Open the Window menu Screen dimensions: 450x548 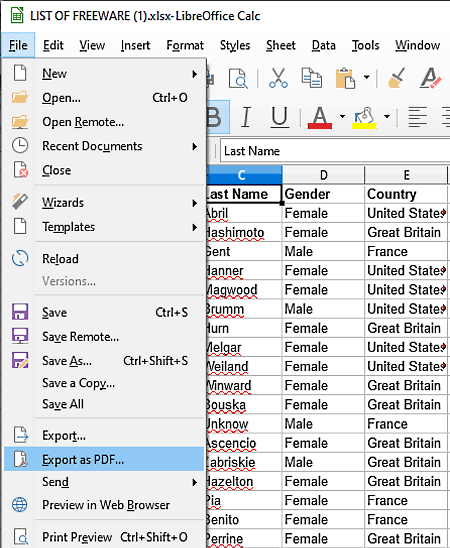point(418,45)
